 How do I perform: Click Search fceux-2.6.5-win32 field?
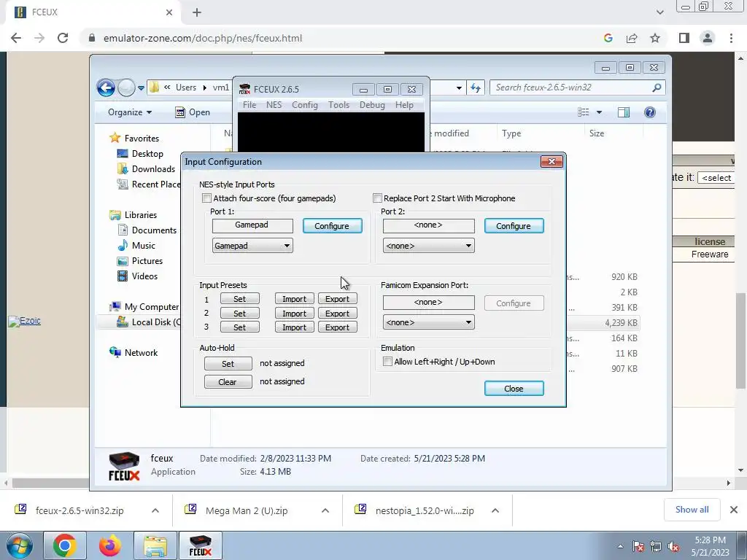[578, 87]
